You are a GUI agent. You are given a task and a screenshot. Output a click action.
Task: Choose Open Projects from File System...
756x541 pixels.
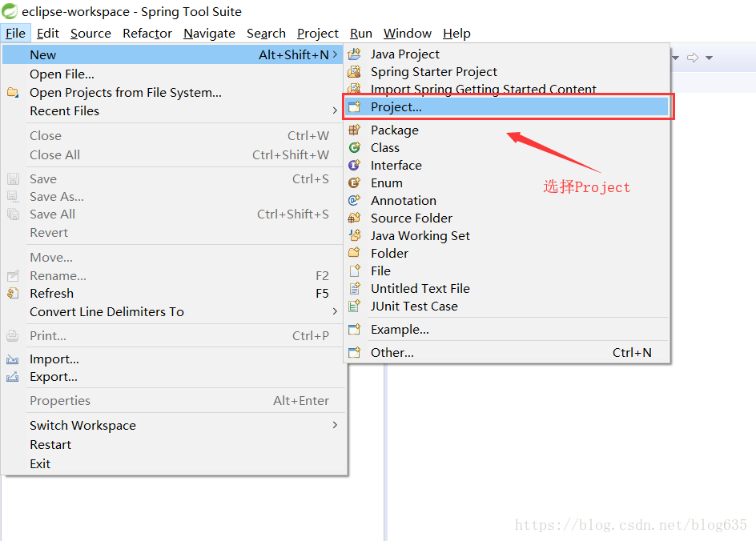click(x=174, y=93)
